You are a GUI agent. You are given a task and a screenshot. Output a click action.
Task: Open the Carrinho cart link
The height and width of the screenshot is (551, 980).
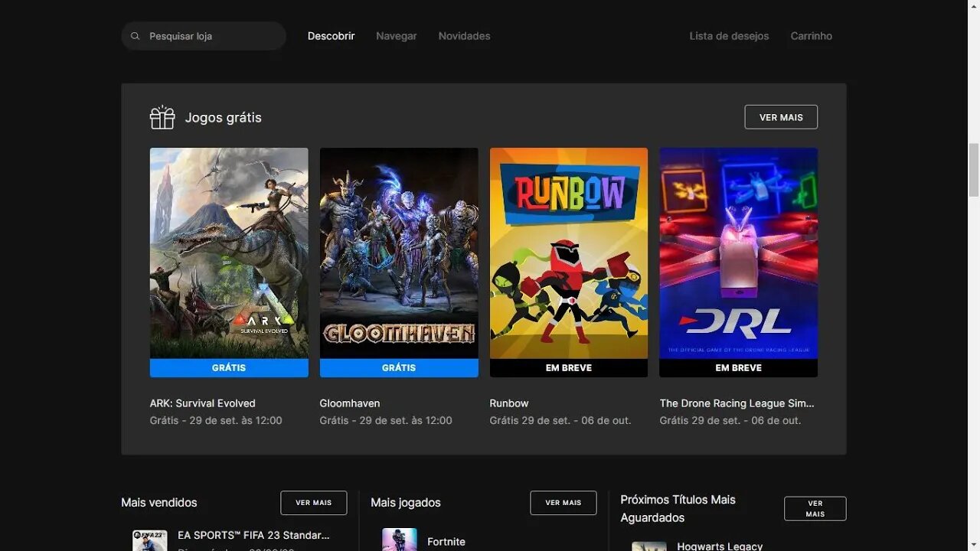(x=811, y=36)
